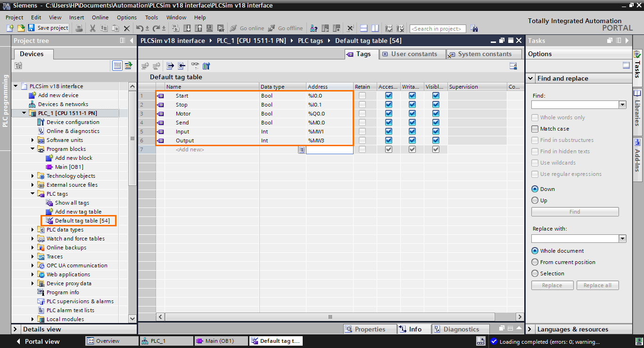Select Whole document radio option
This screenshot has height=348, width=644.
(x=535, y=251)
